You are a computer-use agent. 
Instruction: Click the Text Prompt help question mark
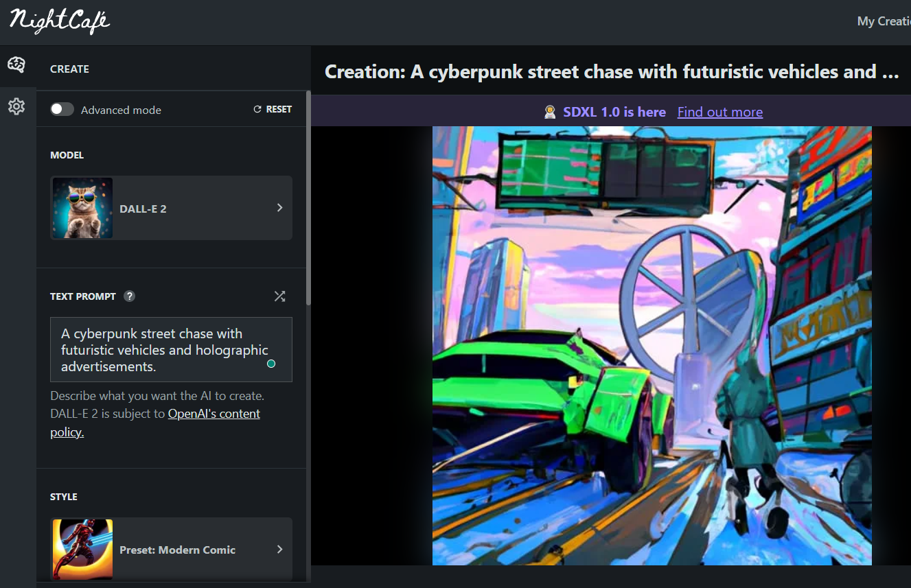129,296
